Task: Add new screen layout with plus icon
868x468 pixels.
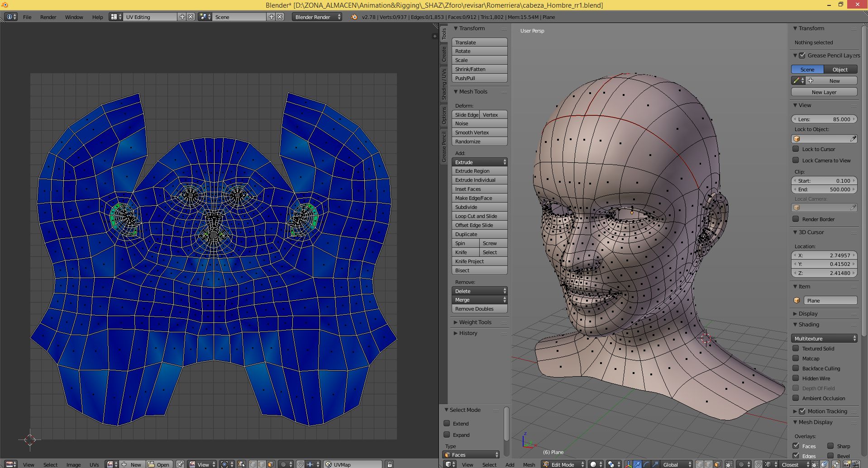Action: pos(182,17)
